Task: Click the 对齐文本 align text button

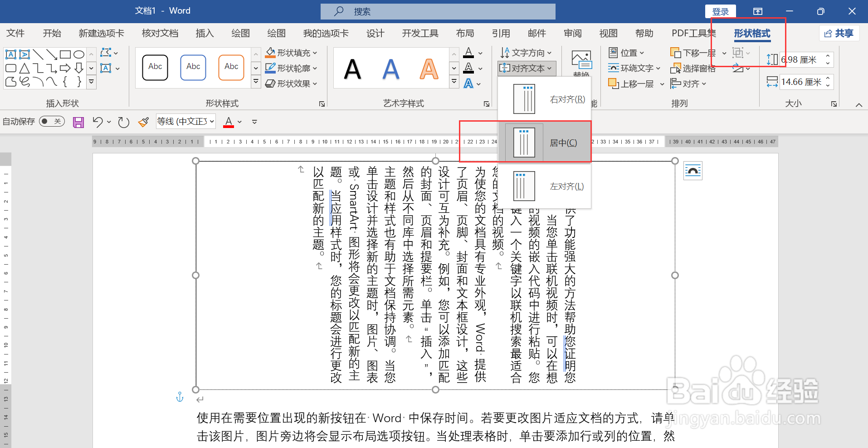Action: (x=526, y=68)
